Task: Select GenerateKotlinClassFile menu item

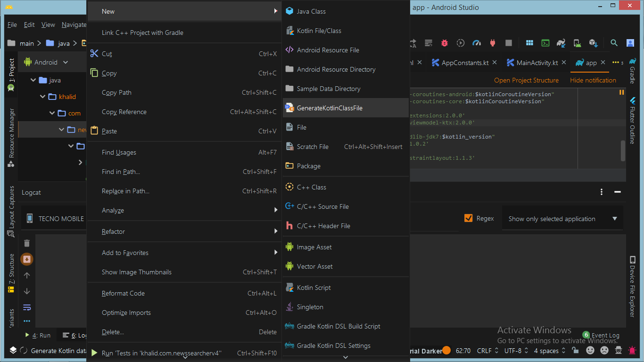Action: click(x=346, y=108)
